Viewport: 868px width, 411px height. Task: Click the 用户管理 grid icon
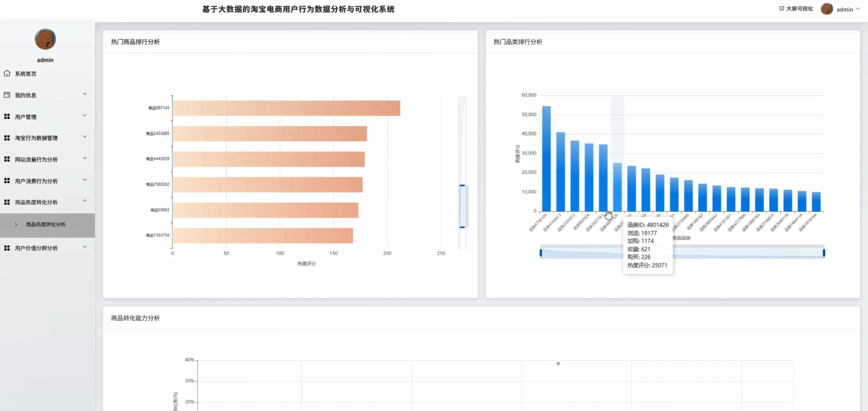pyautogui.click(x=7, y=116)
